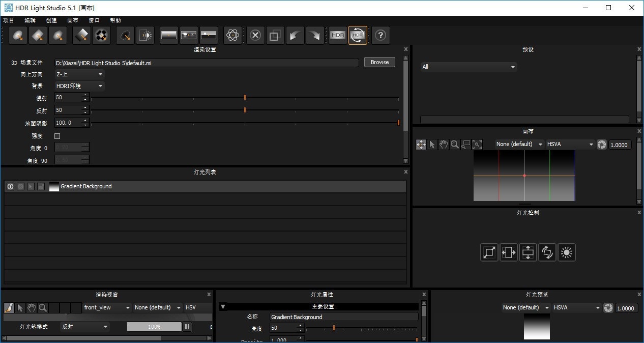Open the 创建 menu
644x343 pixels.
[x=51, y=20]
